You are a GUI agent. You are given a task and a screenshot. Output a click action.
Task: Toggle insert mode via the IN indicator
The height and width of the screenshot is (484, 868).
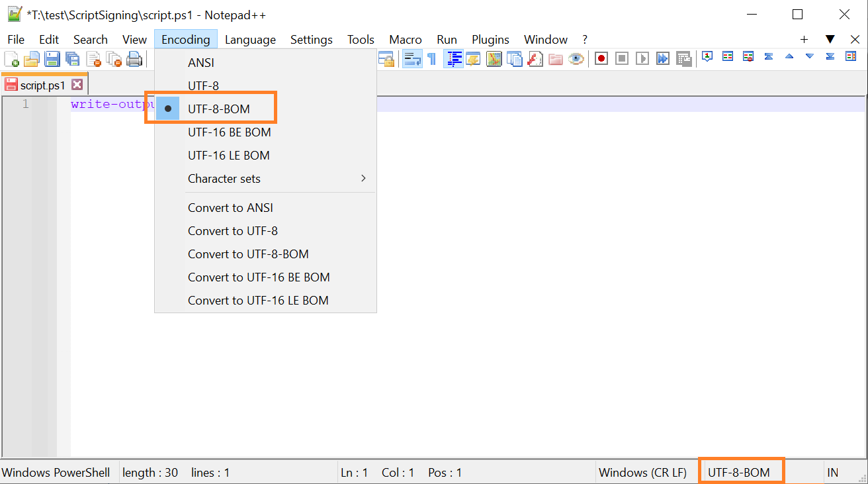(832, 472)
